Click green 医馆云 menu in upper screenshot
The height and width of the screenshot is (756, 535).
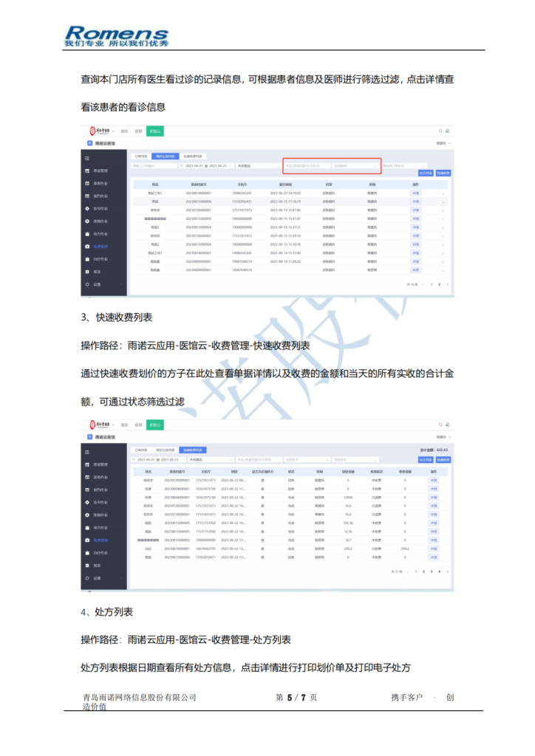point(155,131)
